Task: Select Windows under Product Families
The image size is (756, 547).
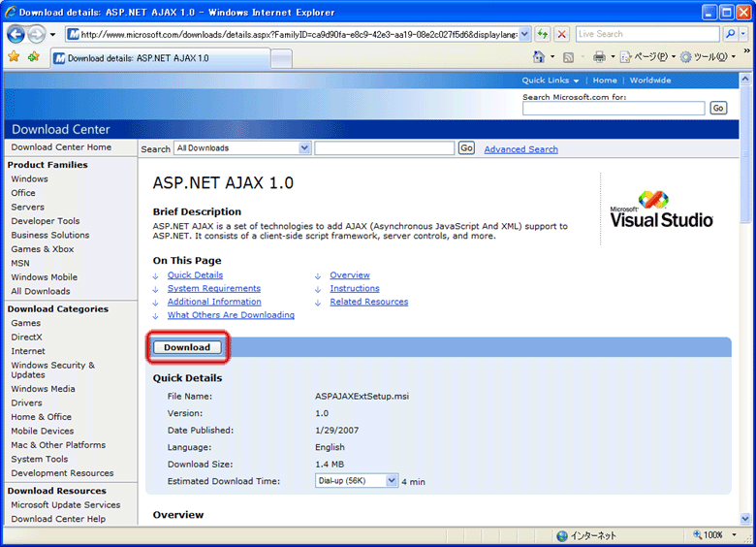Action: point(29,179)
